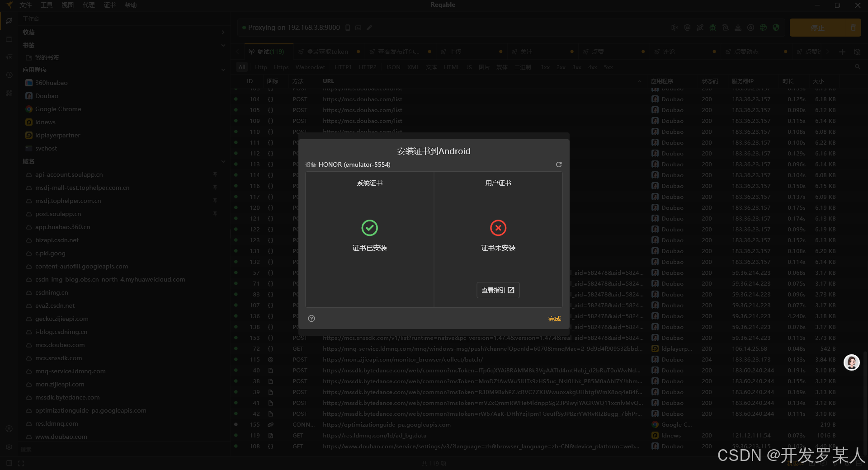The image size is (868, 470).
Task: Select 我的书签 bookmark folder
Action: 47,57
